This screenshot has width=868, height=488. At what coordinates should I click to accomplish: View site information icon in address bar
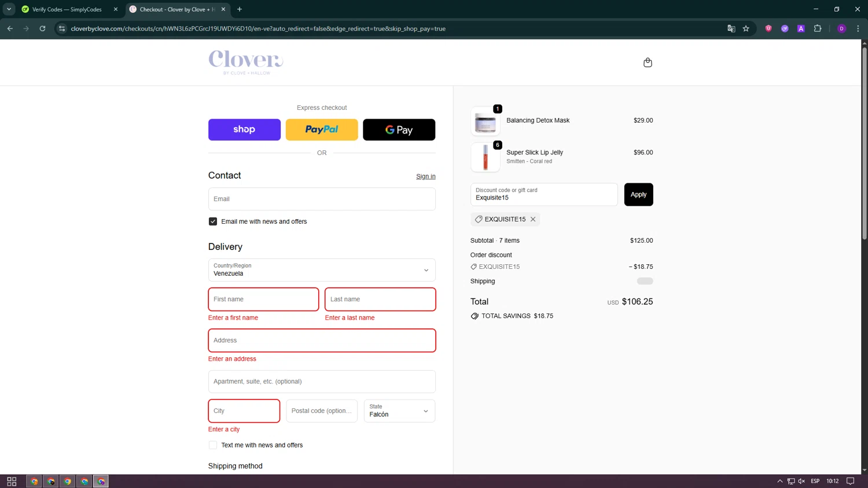pos(62,28)
